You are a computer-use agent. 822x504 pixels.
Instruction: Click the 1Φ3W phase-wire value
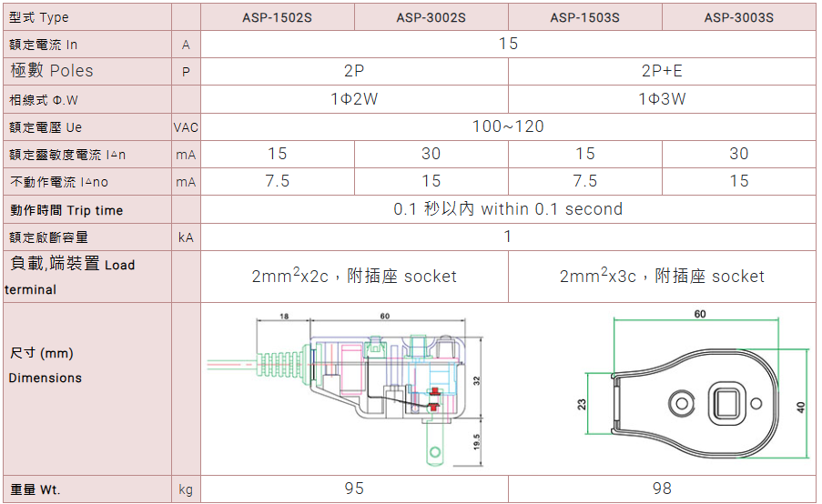[x=662, y=99]
